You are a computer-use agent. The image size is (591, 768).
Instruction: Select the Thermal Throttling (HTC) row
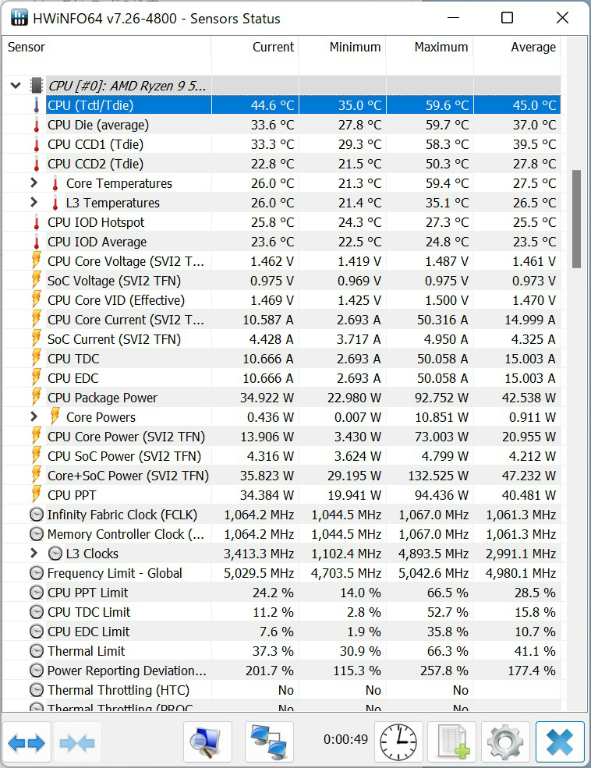click(282, 690)
